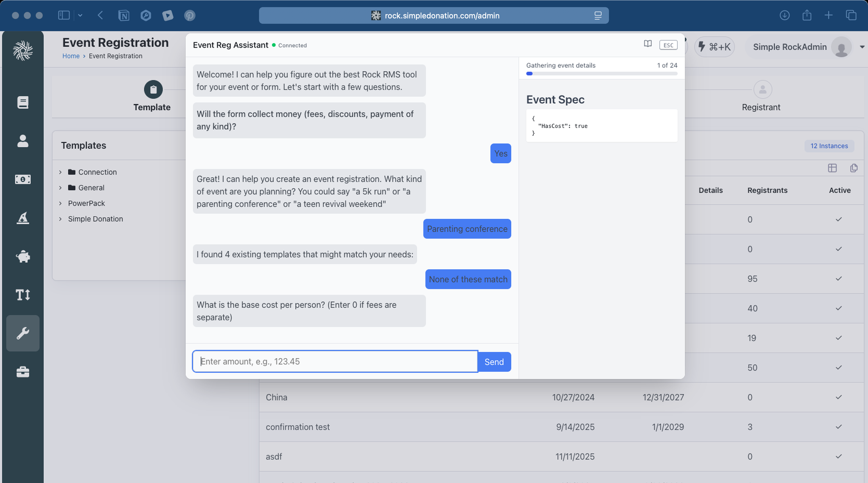868x483 pixels.
Task: Click the 'Parenting conference' reply bubble
Action: tap(467, 229)
